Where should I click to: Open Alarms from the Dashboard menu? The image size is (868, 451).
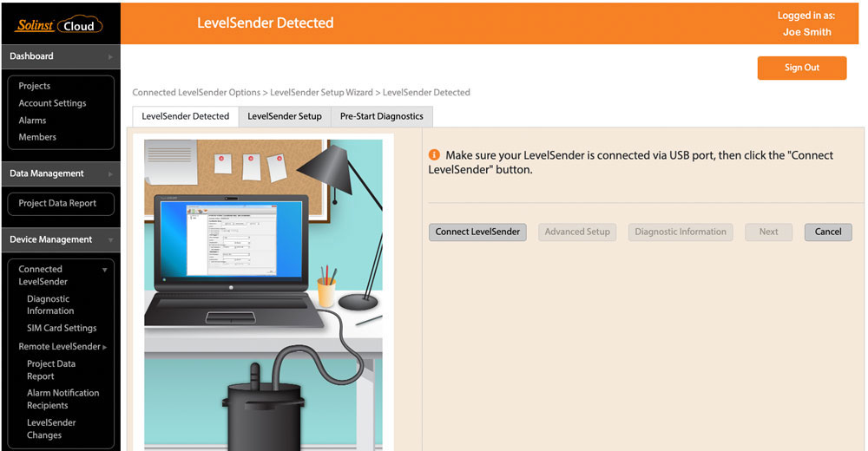pyautogui.click(x=32, y=121)
